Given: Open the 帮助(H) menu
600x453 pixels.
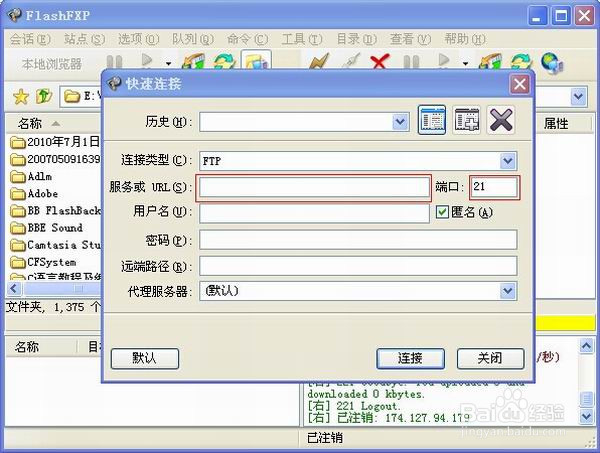Looking at the screenshot, I should coord(465,39).
